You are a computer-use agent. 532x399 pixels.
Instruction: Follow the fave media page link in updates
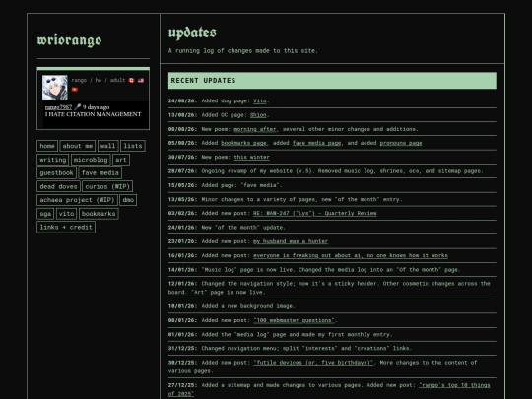[316, 143]
